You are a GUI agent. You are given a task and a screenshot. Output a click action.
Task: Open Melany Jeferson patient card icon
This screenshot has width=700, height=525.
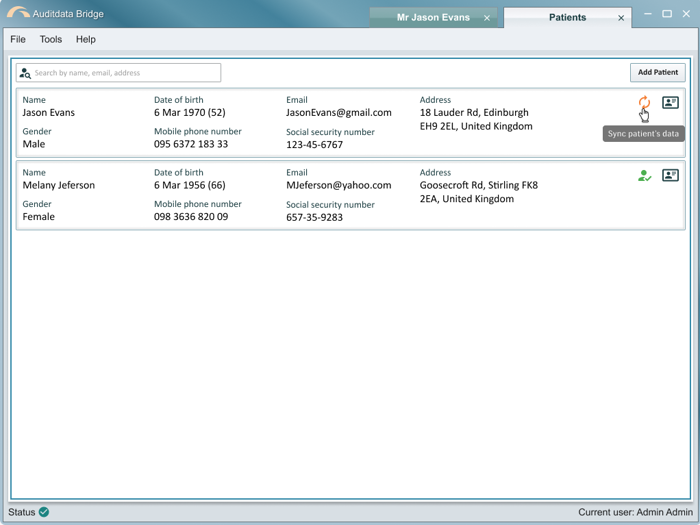click(670, 175)
